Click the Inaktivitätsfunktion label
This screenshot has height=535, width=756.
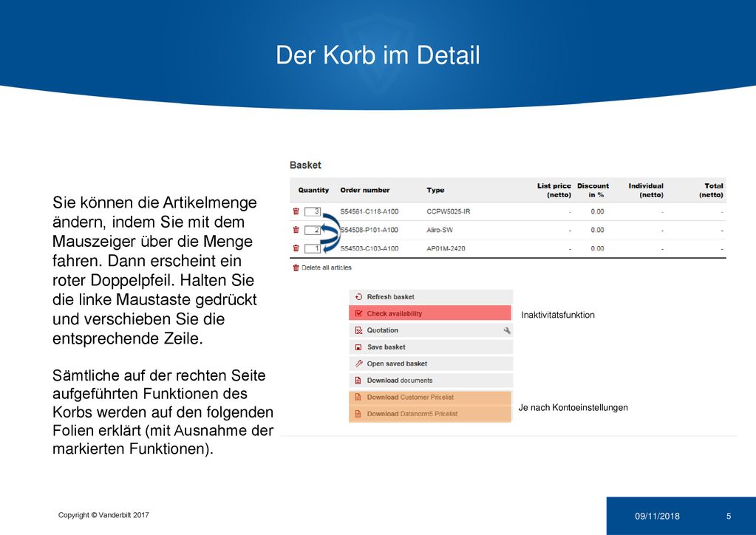[x=558, y=315]
